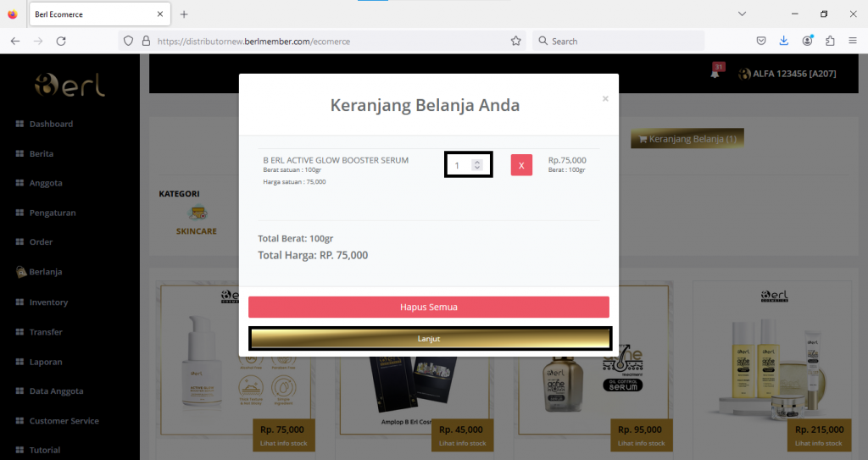Remove serum item with red X button
The width and height of the screenshot is (868, 460).
[x=521, y=165]
